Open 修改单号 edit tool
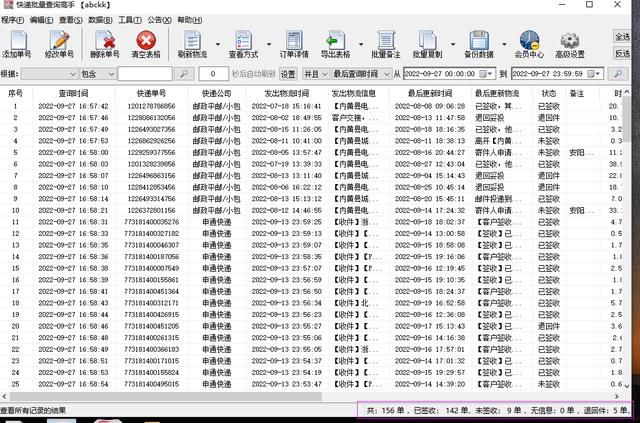 61,43
